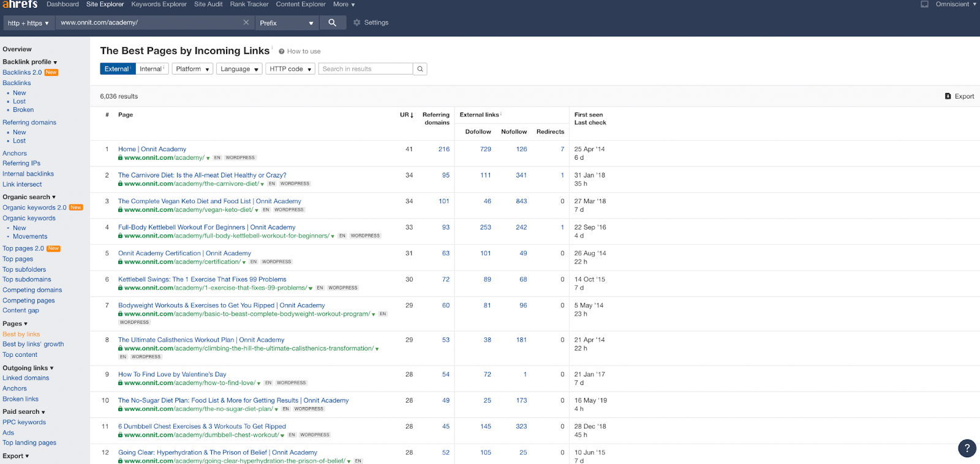The width and height of the screenshot is (980, 464).
Task: Switch to the External links toggle
Action: (117, 69)
